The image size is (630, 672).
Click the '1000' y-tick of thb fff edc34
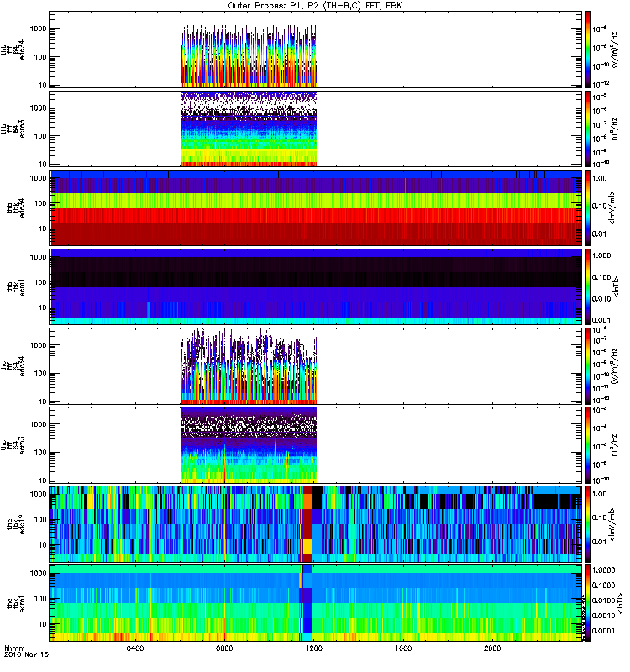point(38,29)
